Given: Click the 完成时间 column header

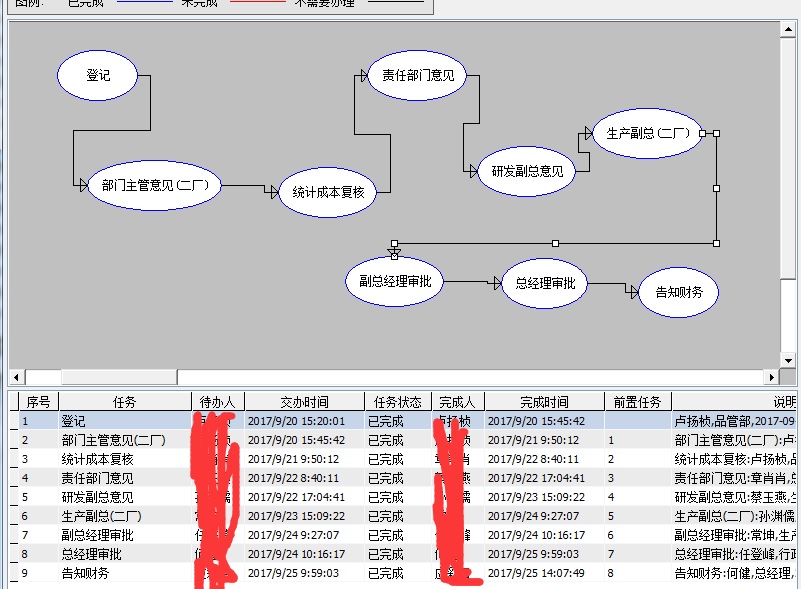Looking at the screenshot, I should point(544,402).
